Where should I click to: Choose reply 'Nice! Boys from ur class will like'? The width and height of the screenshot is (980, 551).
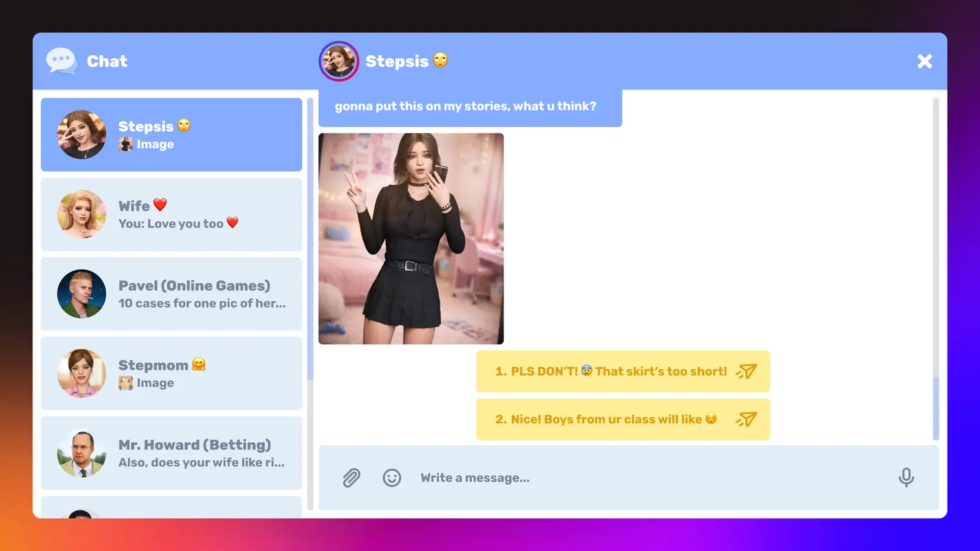click(606, 419)
